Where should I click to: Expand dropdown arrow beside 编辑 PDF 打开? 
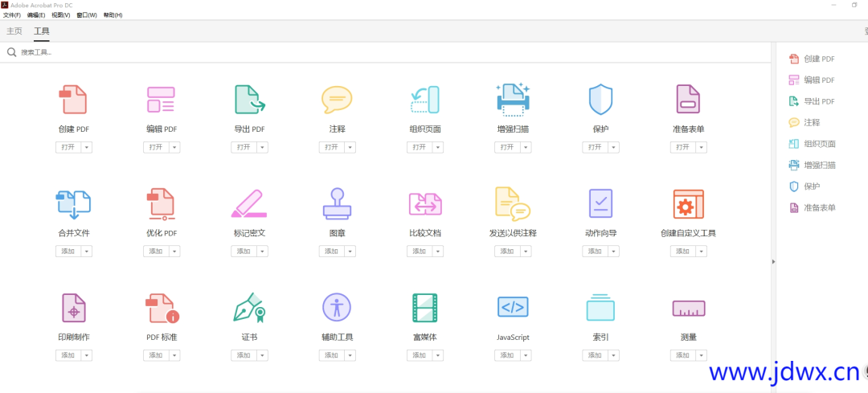click(175, 147)
